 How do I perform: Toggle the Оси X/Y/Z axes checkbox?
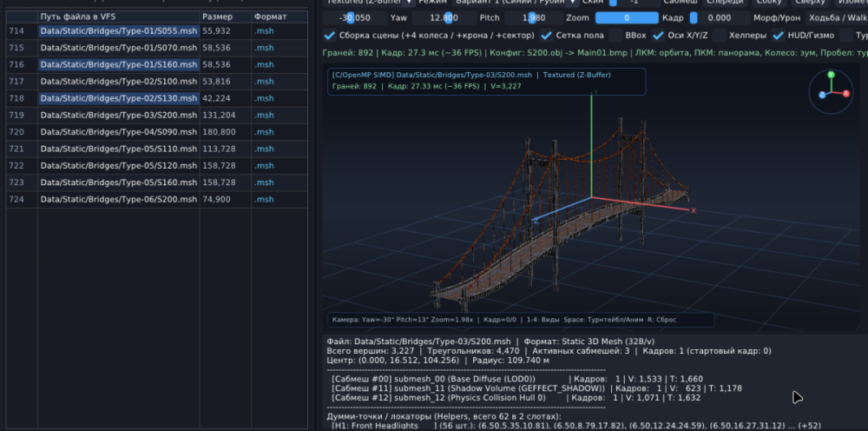(x=658, y=36)
